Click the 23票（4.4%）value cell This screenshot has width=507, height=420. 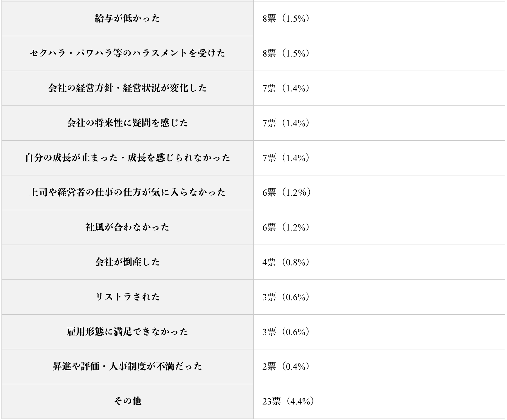pos(288,401)
